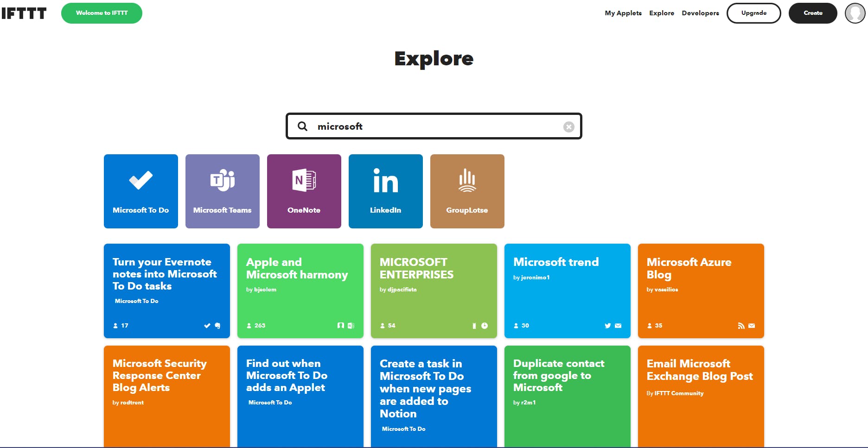Screen dimensions: 868x448
Task: Click the Upgrade button
Action: pyautogui.click(x=753, y=13)
